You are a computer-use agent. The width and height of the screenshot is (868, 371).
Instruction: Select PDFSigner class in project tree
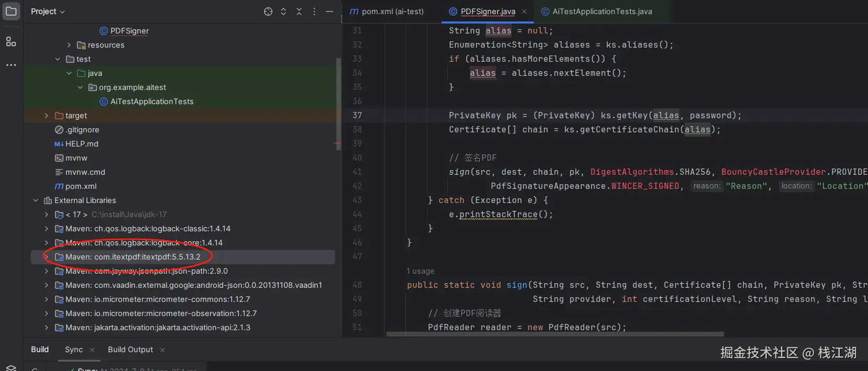[129, 31]
